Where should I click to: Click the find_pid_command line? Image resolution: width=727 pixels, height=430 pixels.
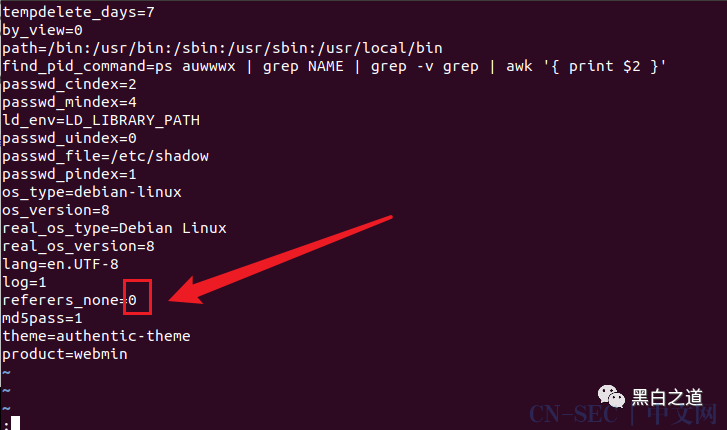(x=334, y=66)
